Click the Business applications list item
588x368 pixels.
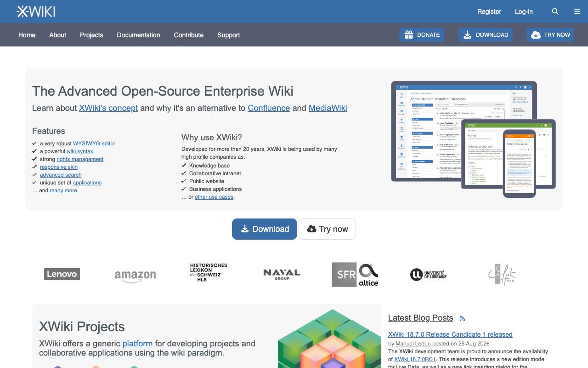click(x=215, y=189)
